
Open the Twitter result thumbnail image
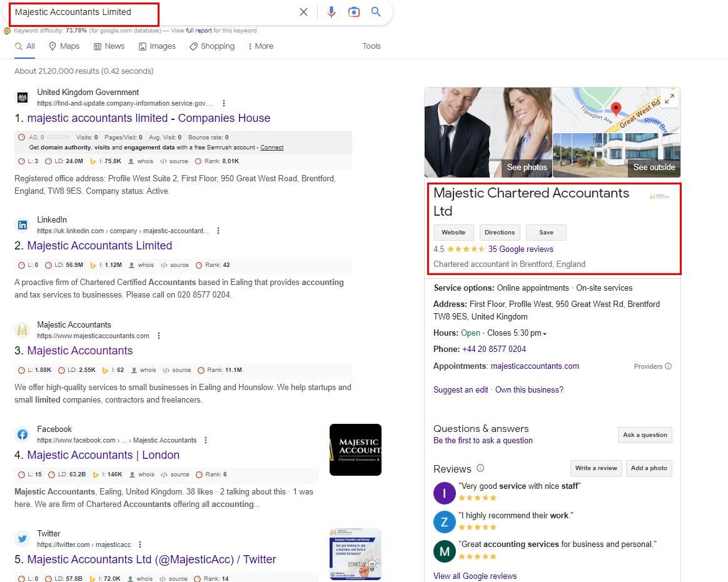pos(355,554)
